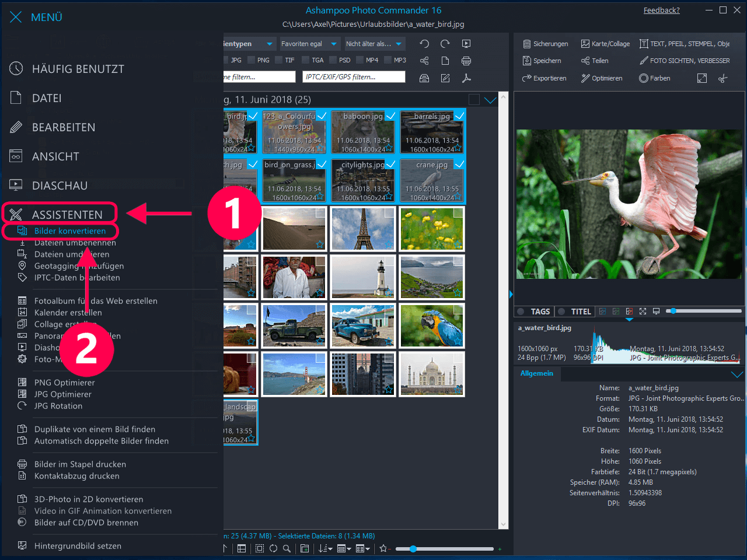Select Kontaktabzug drucken menu entry
747x560 pixels.
coord(76,475)
